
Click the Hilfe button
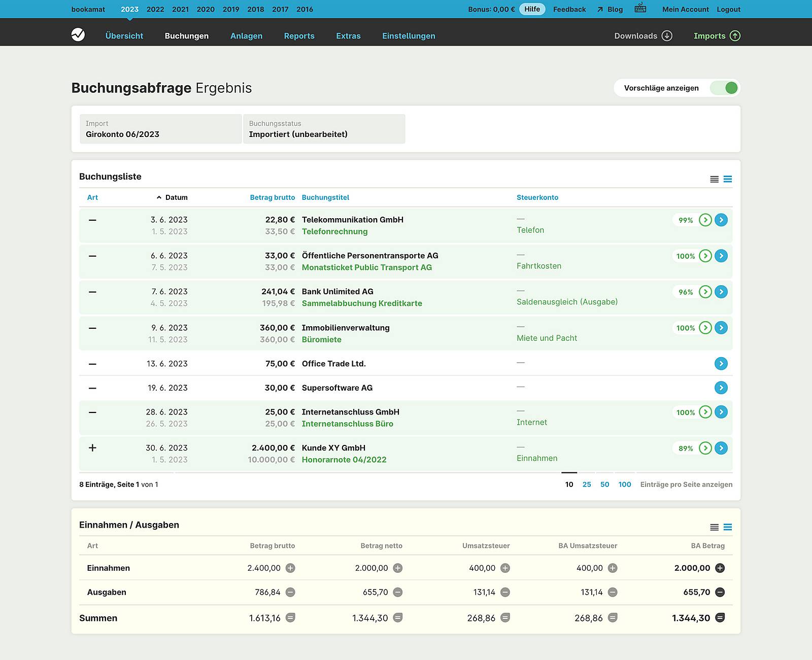(532, 9)
